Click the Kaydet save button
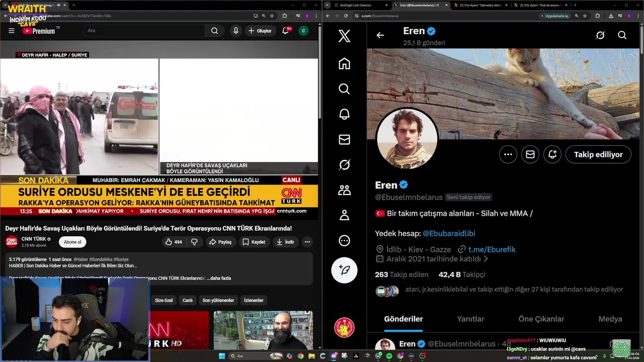Viewport: 644px width, 362px height. pos(254,242)
